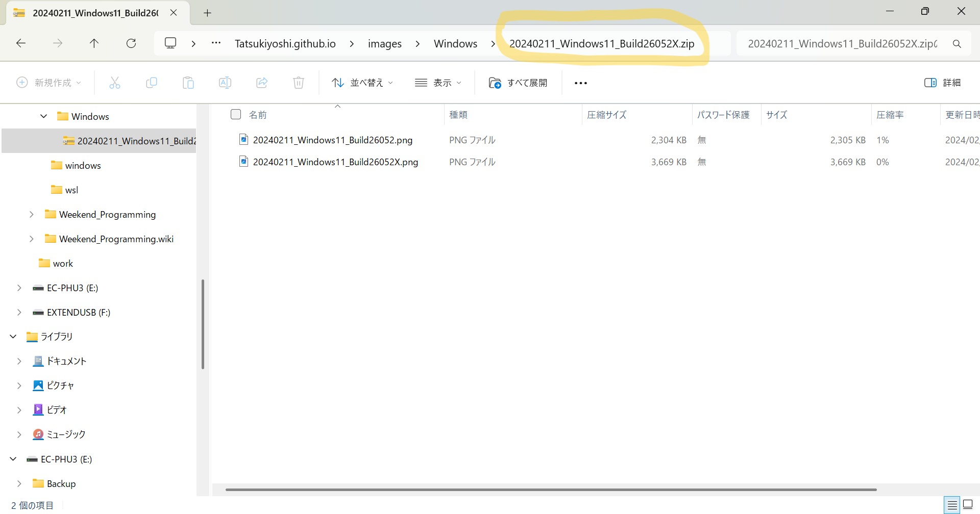Image resolution: width=980 pixels, height=514 pixels.
Task: Toggle the select-all checkbox in header
Action: coord(236,114)
